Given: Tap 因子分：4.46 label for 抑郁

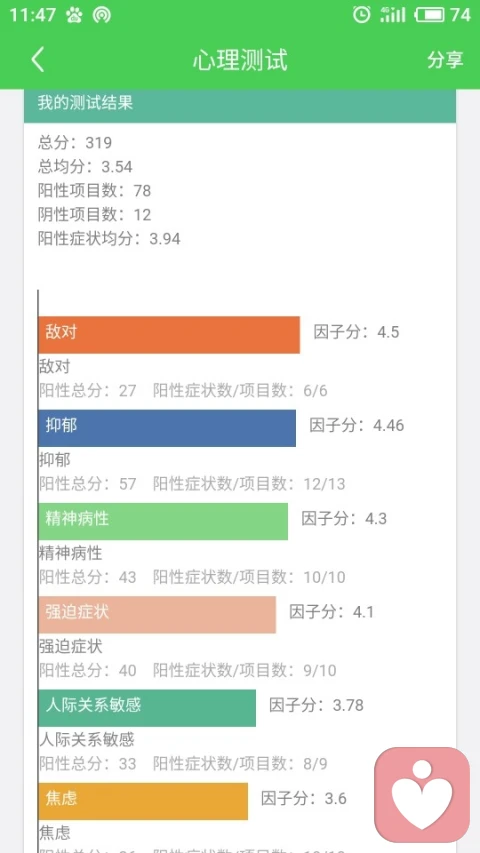Looking at the screenshot, I should coord(356,425).
